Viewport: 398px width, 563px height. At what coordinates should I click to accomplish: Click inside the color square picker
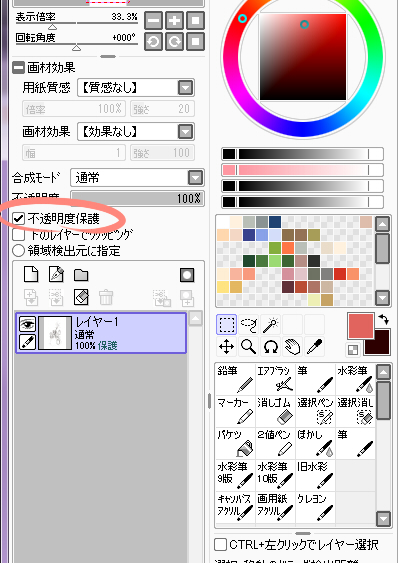pyautogui.click(x=303, y=57)
